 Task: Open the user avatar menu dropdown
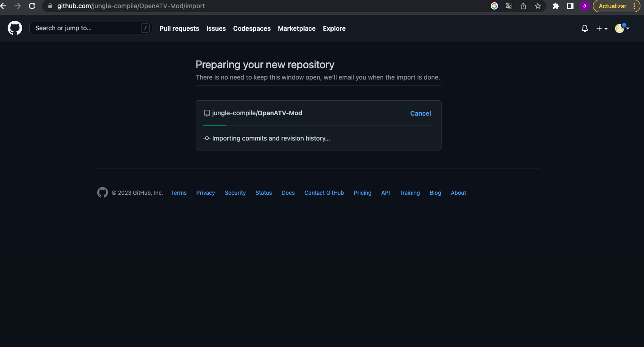tap(622, 28)
